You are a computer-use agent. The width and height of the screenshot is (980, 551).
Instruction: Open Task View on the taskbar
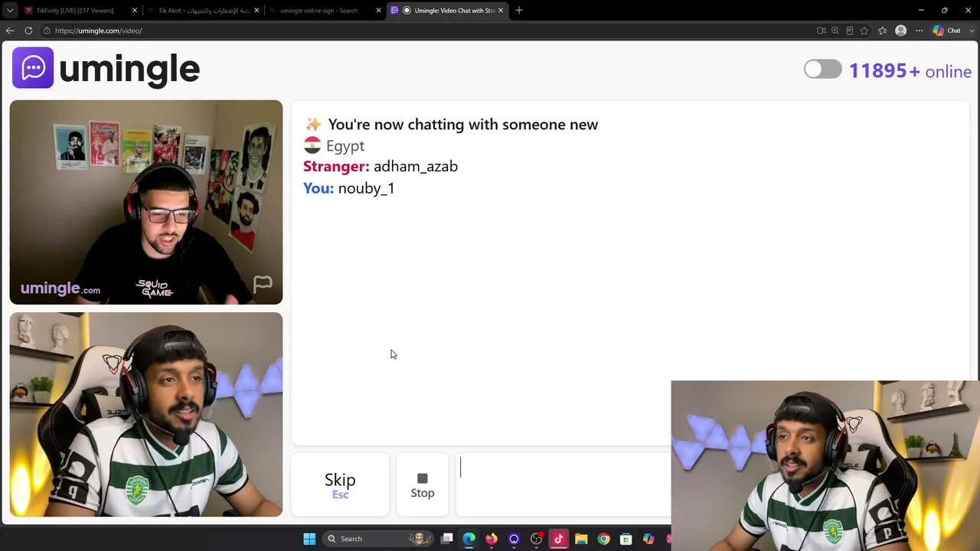tap(447, 539)
